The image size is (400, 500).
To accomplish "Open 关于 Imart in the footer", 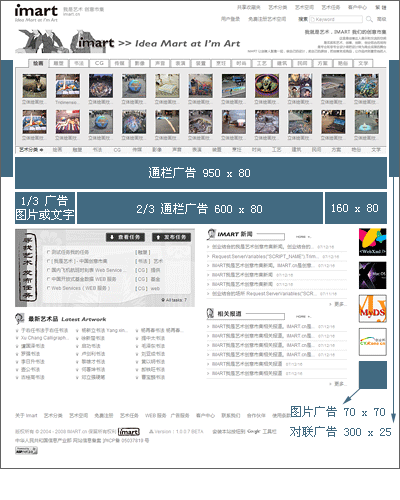I will click(26, 415).
